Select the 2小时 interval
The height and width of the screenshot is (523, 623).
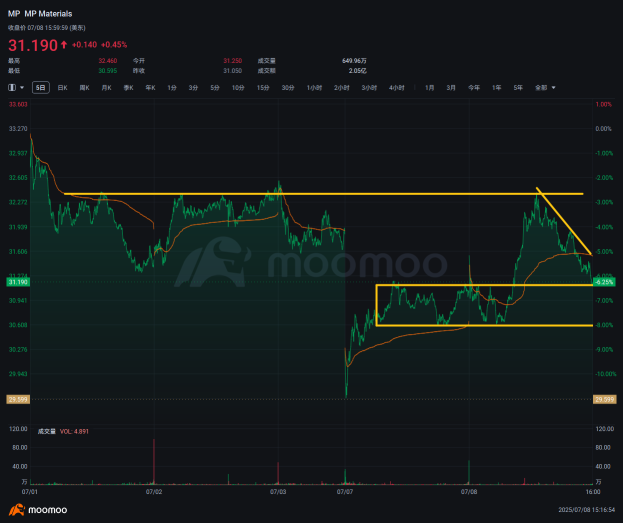(x=341, y=87)
